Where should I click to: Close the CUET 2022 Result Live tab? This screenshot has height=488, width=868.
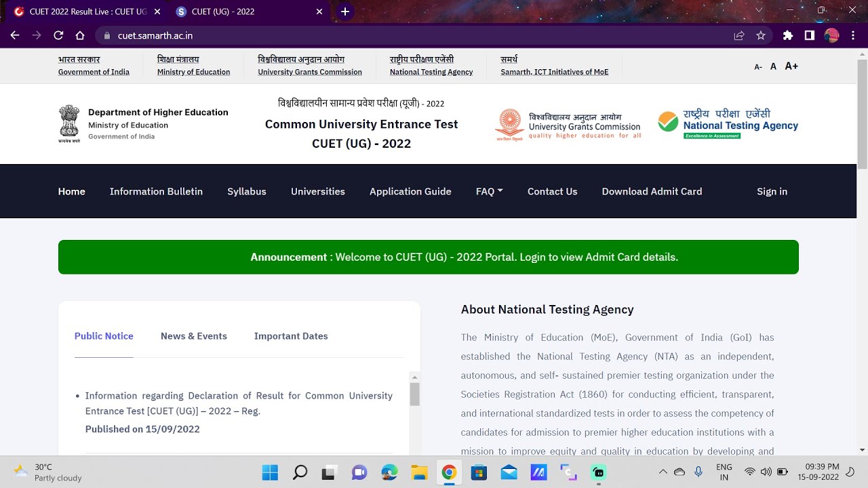[157, 12]
